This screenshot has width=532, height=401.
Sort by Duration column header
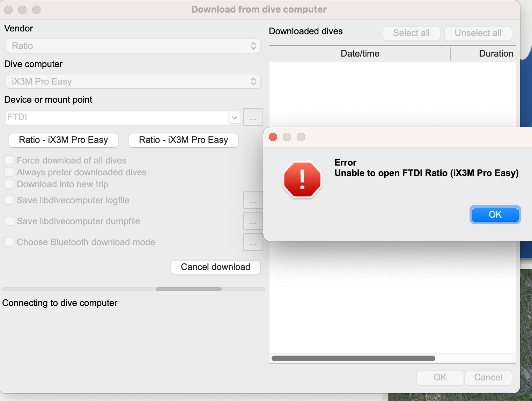tap(483, 53)
